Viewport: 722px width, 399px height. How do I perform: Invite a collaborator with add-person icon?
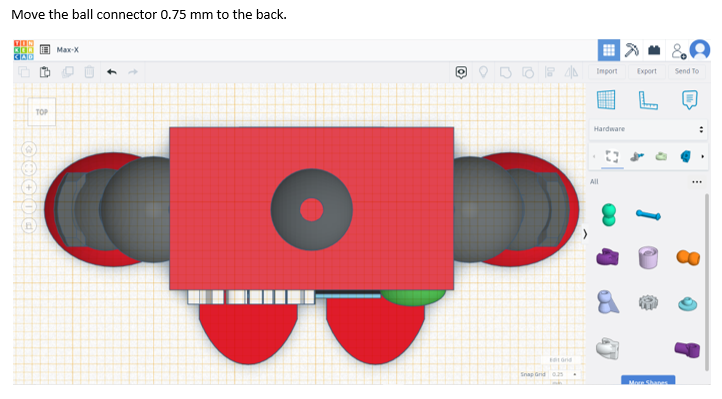tap(678, 51)
